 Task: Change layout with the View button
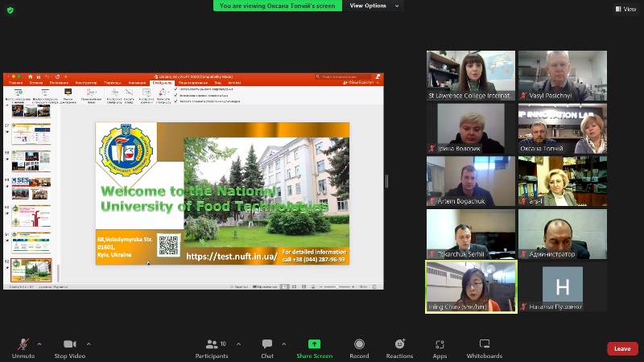coord(625,9)
